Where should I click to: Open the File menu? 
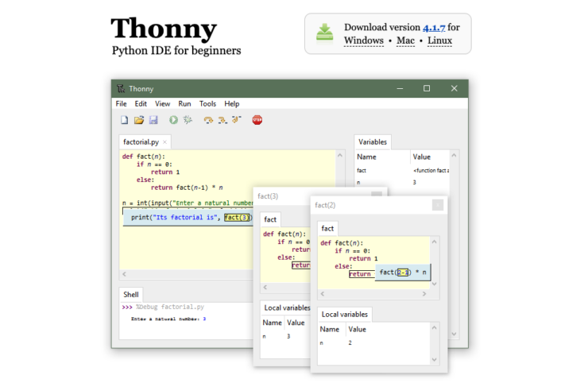121,103
